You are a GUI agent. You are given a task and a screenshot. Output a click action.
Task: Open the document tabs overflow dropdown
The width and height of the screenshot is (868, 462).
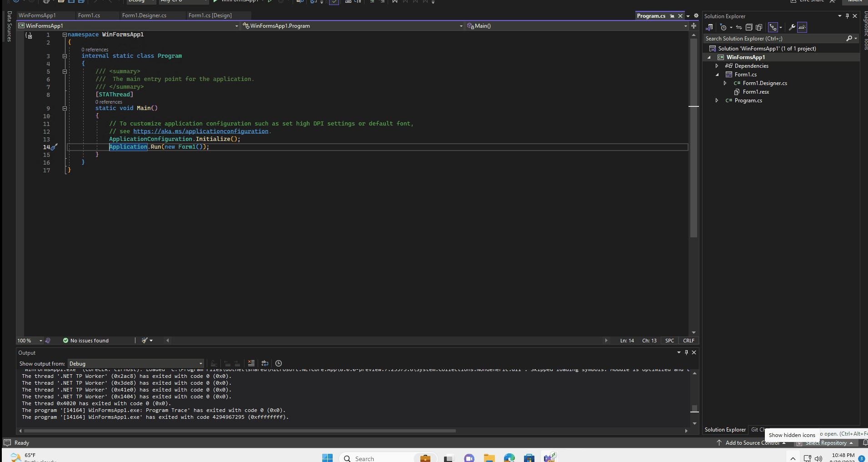click(x=688, y=16)
